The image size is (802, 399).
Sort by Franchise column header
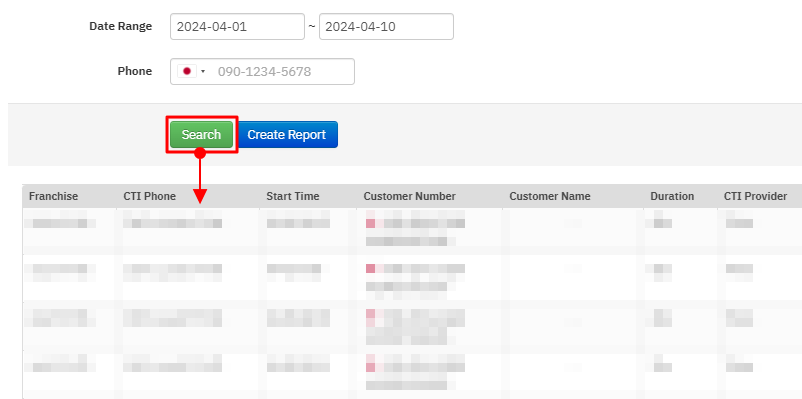pos(54,196)
